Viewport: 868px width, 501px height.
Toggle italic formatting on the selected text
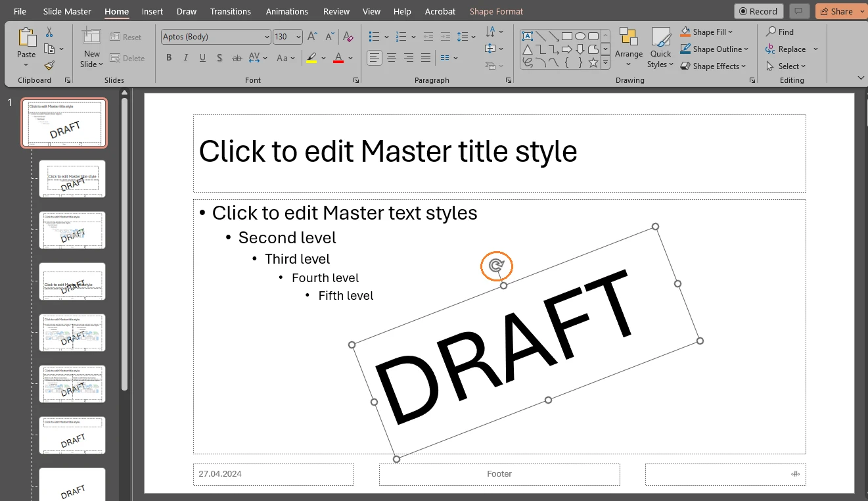point(185,58)
